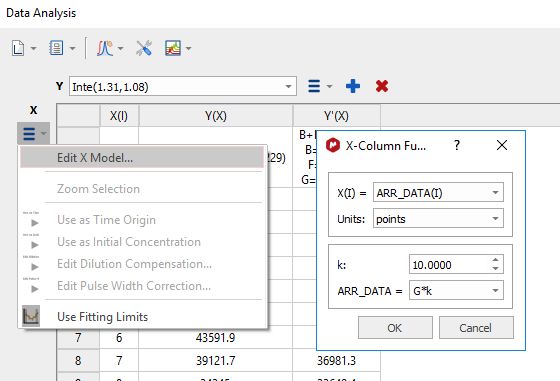Click OK in X-Column Function dialog
560x381 pixels.
395,327
